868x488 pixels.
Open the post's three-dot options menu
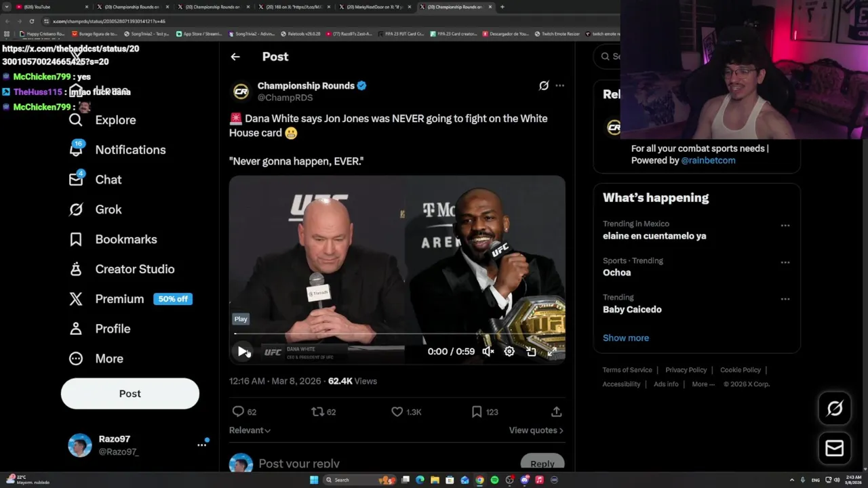point(559,85)
